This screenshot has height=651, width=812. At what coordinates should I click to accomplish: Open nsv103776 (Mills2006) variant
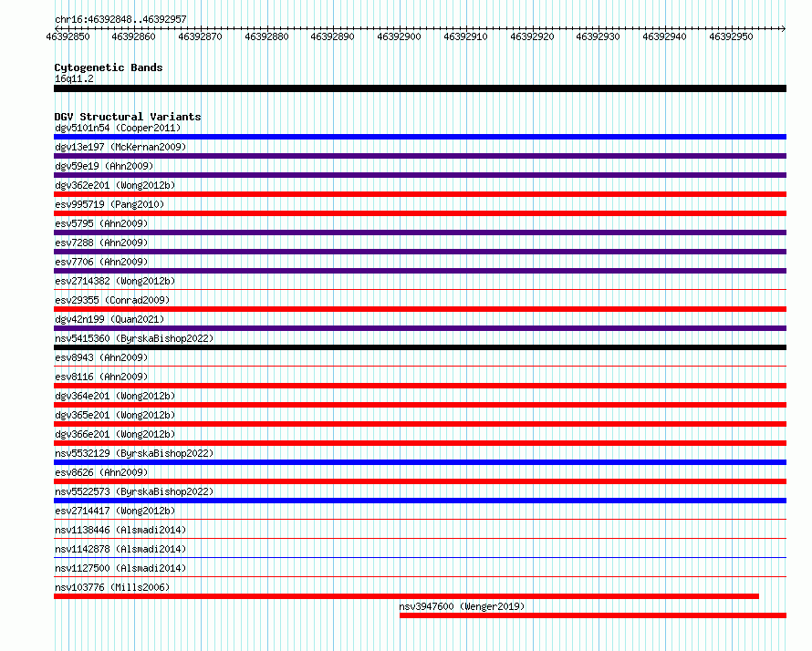[x=112, y=587]
